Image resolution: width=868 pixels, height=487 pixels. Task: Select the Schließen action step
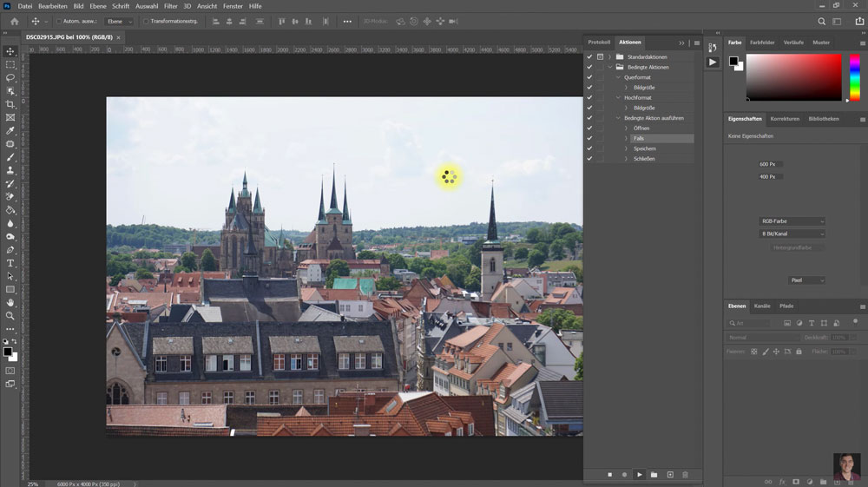pyautogui.click(x=643, y=159)
